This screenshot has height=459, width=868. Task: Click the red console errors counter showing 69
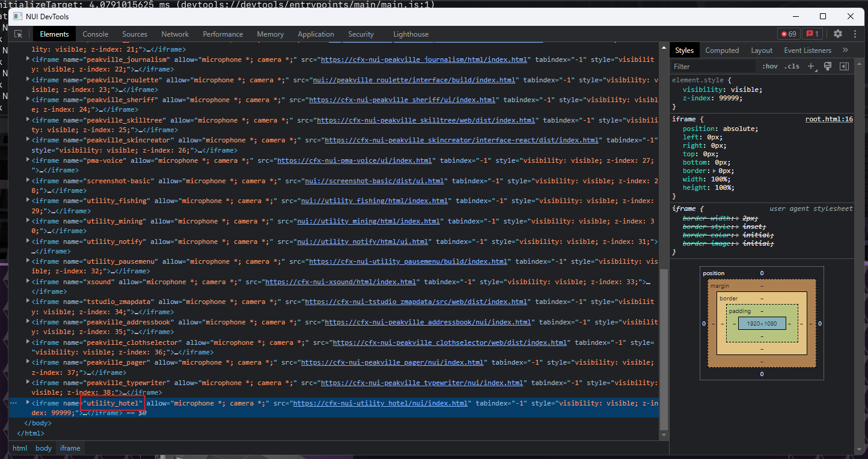point(788,34)
